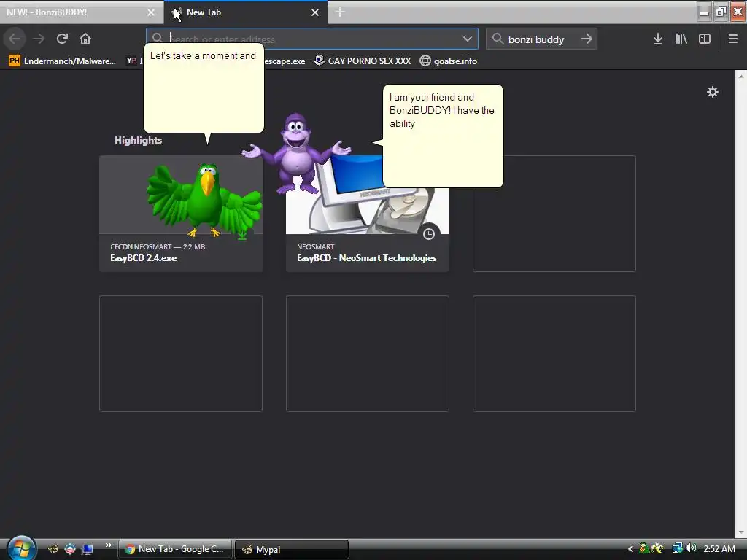Click the bonzi buddy search box
This screenshot has height=560, width=747.
point(541,39)
